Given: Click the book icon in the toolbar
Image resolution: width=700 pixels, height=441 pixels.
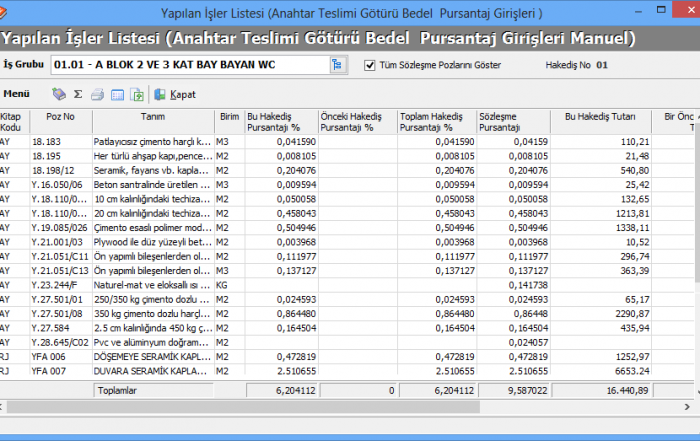Looking at the screenshot, I should click(x=59, y=95).
